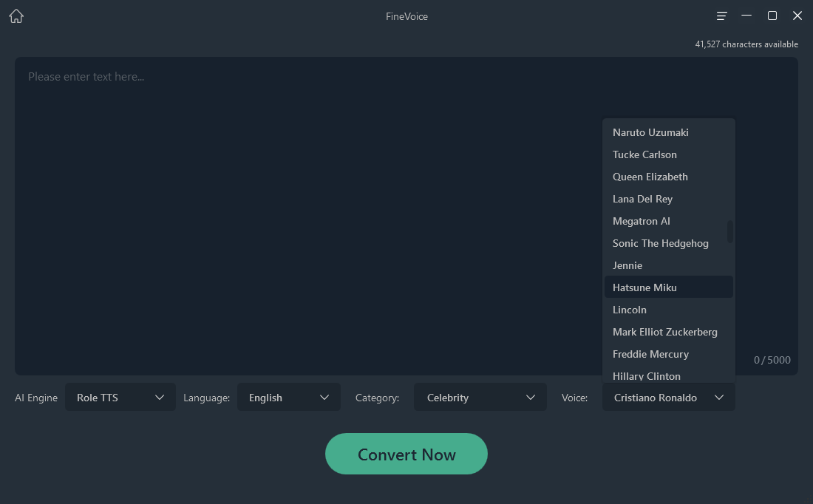The image size is (813, 504).
Task: Select the highlighted Hatsune Miku voice
Action: pyautogui.click(x=668, y=287)
